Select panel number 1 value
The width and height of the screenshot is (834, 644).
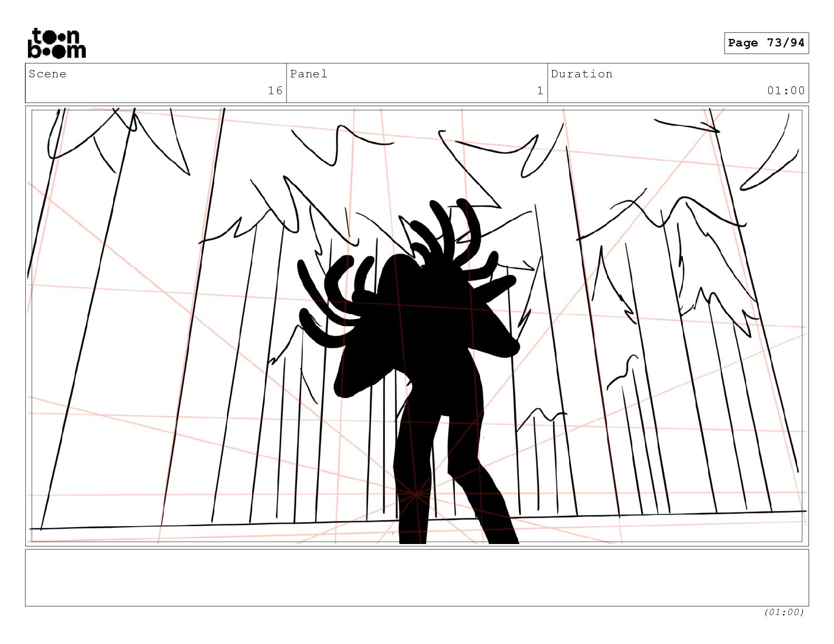tap(540, 90)
